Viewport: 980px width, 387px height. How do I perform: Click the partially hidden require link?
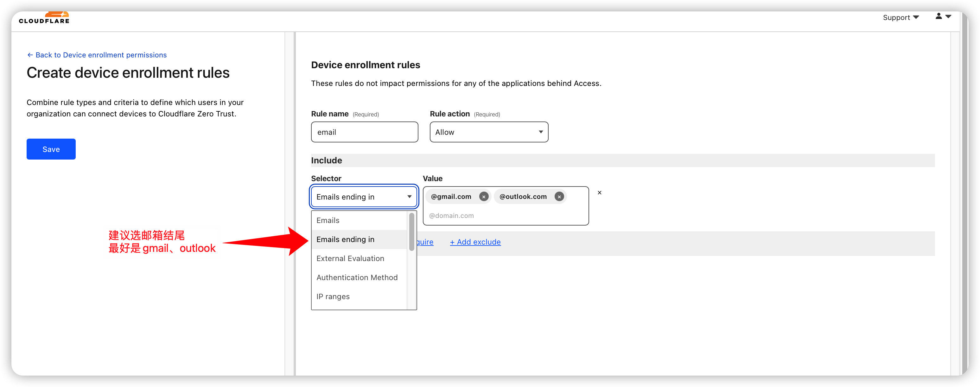(x=425, y=242)
